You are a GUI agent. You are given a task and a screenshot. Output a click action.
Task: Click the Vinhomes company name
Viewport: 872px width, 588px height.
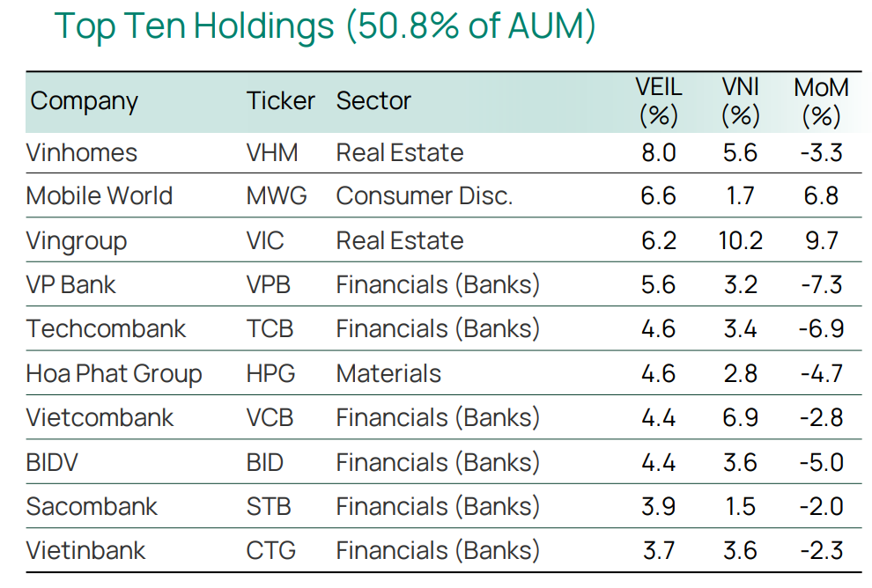click(x=82, y=153)
